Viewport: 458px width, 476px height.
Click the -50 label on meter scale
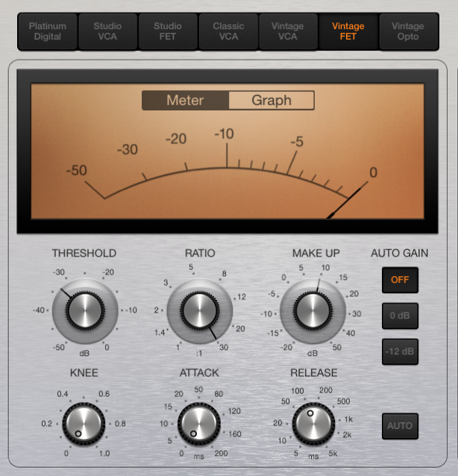point(77,170)
